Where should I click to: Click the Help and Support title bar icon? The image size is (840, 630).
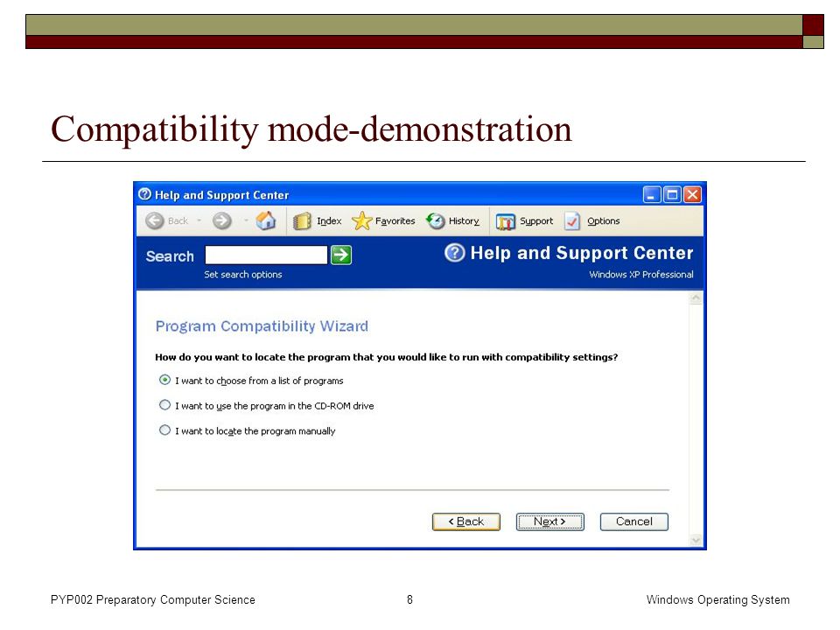coord(144,194)
